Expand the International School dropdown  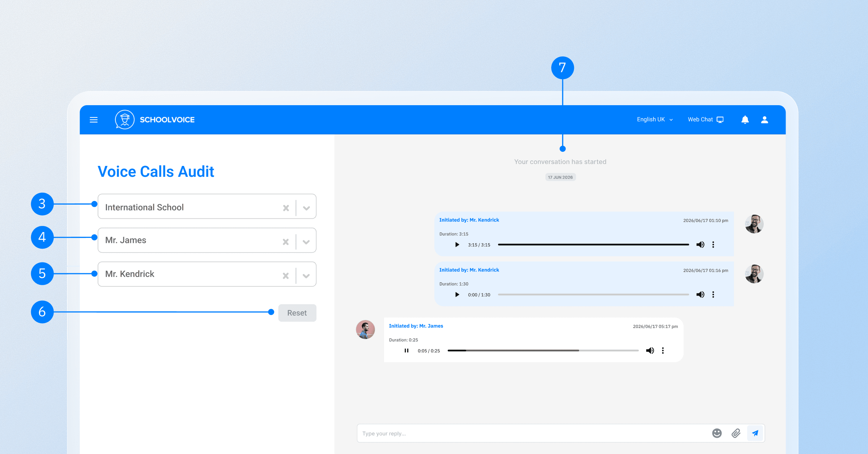tap(306, 208)
